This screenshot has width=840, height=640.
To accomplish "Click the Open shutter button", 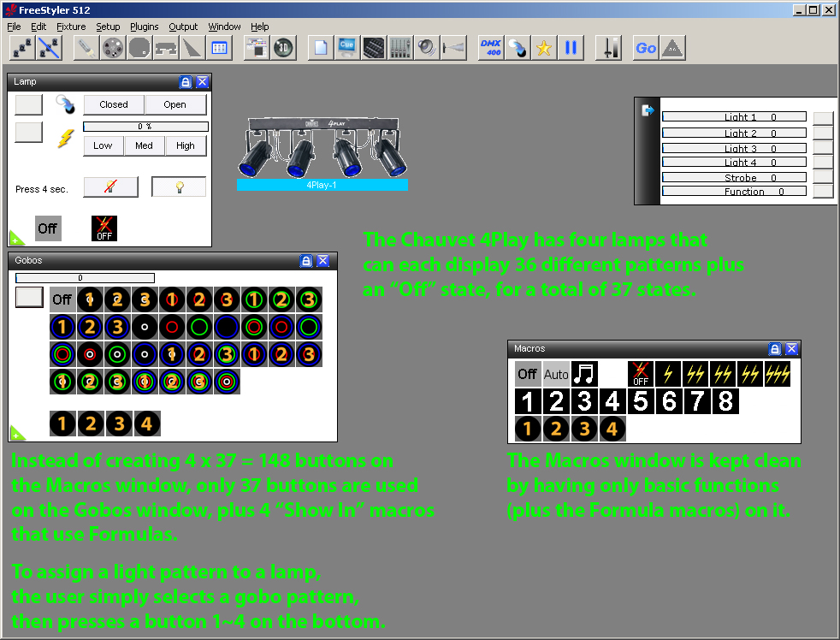I will pyautogui.click(x=175, y=104).
